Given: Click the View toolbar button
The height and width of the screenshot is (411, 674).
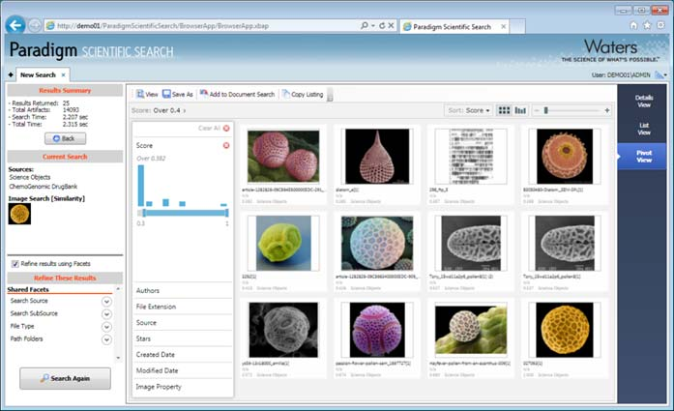Looking at the screenshot, I should [147, 94].
